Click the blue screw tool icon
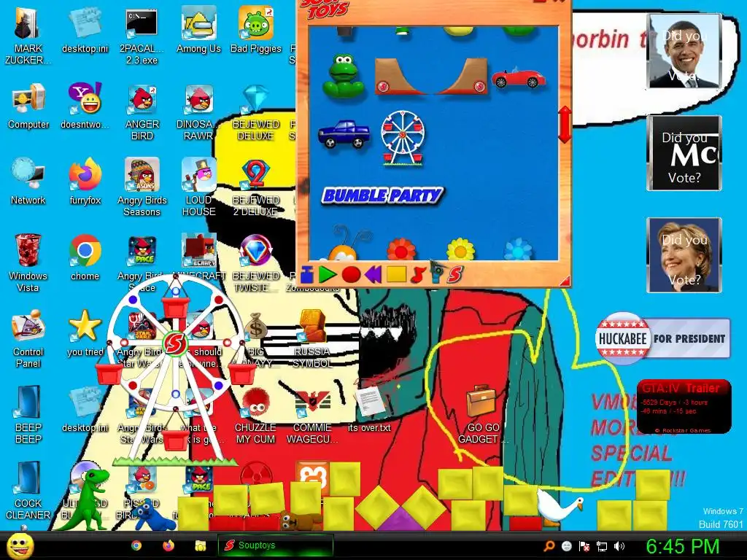This screenshot has width=747, height=560. click(436, 274)
